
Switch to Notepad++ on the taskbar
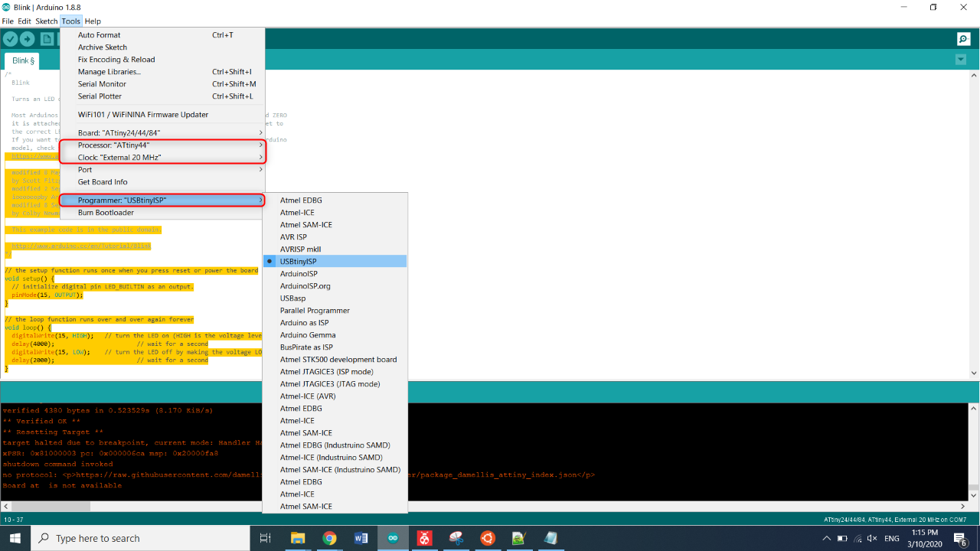(518, 538)
